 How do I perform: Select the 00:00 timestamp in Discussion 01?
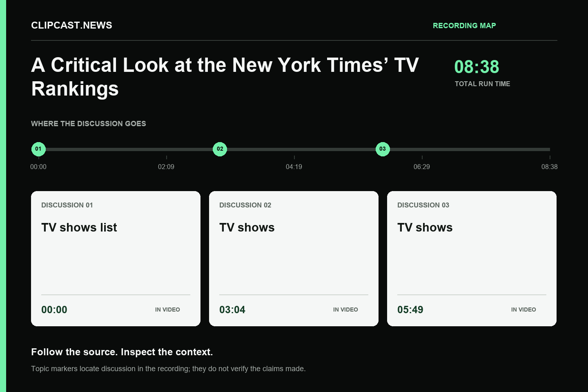[x=54, y=310]
